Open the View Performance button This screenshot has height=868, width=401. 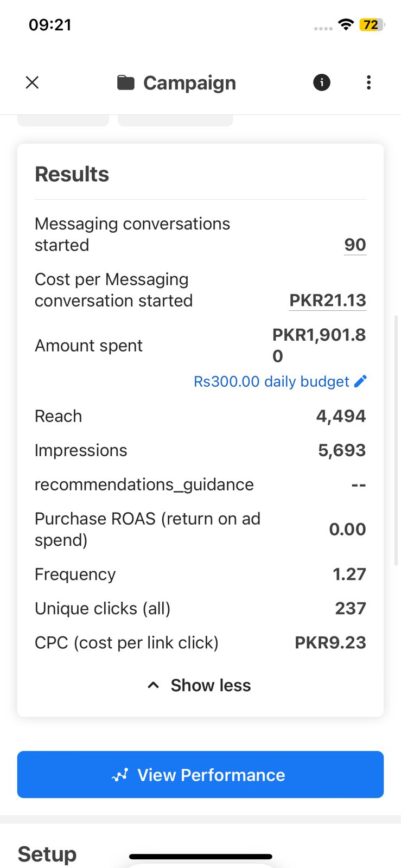point(200,775)
